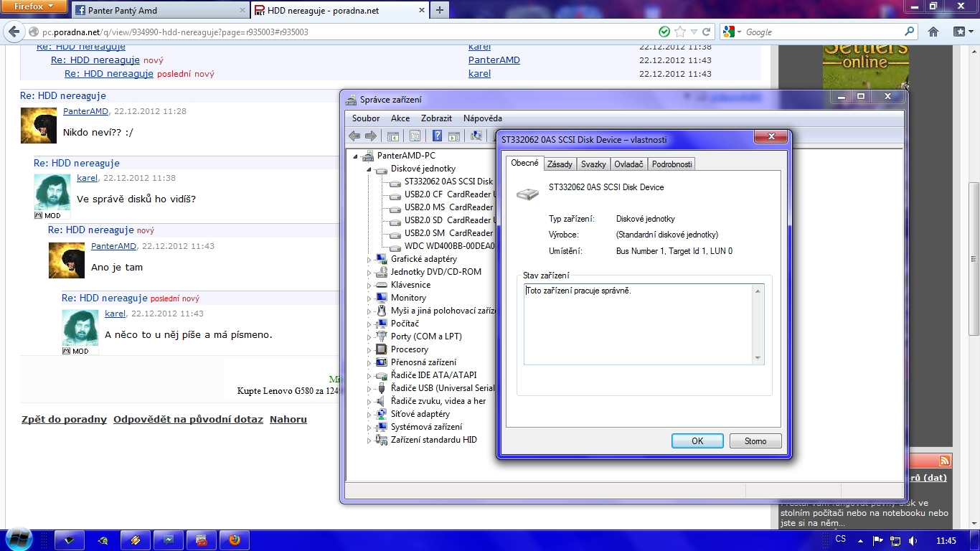Image resolution: width=980 pixels, height=551 pixels.
Task: Expand the Monitory branch
Action: (x=369, y=298)
